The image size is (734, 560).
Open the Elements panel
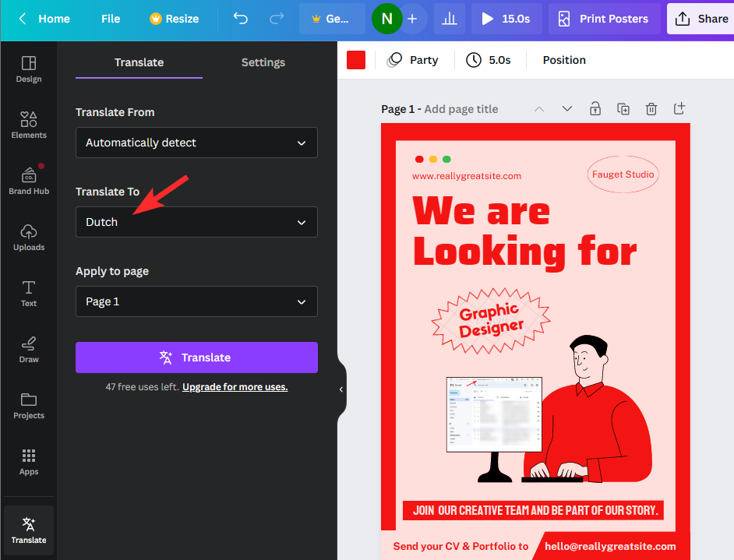pos(29,125)
